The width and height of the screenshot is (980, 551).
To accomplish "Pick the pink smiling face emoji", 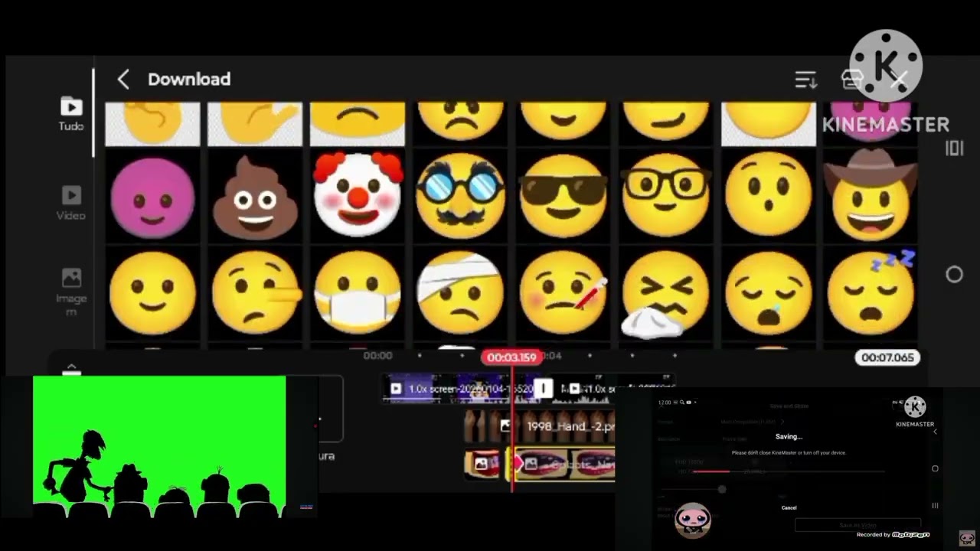I will tap(152, 197).
